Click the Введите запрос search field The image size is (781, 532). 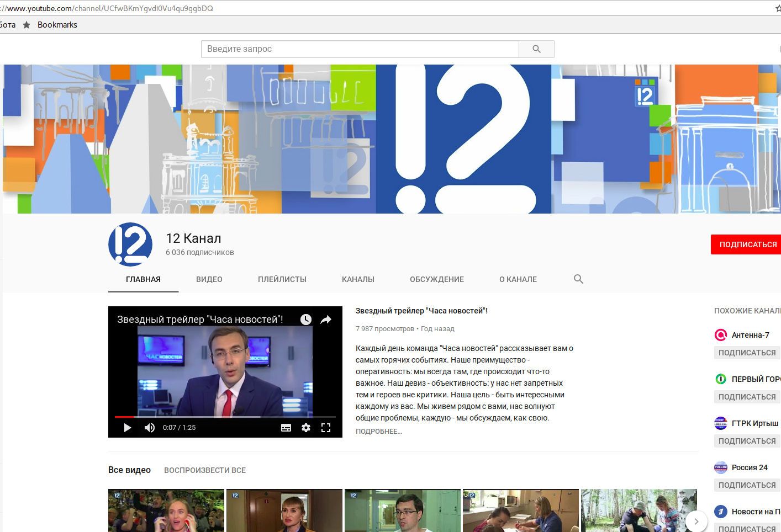tap(360, 49)
